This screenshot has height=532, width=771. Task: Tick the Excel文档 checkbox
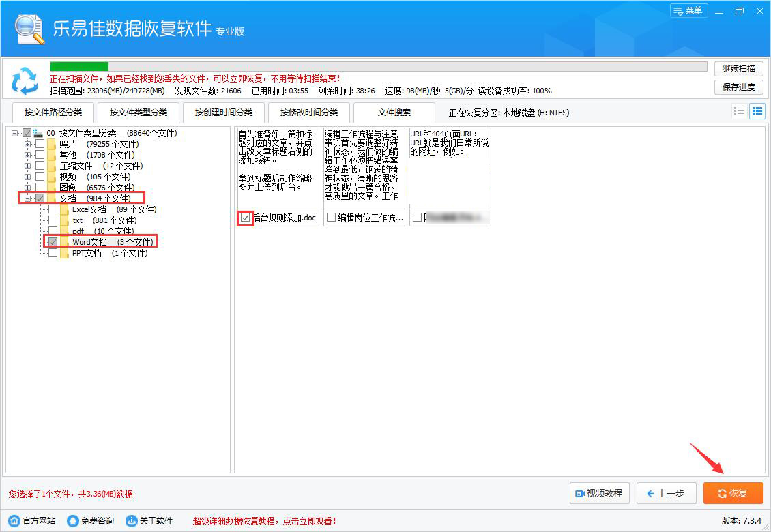(53, 209)
